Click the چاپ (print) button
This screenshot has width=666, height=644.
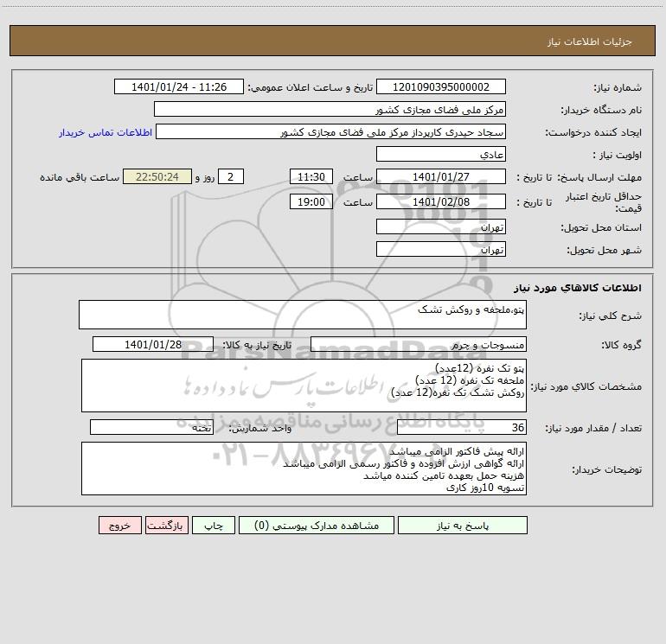214,525
